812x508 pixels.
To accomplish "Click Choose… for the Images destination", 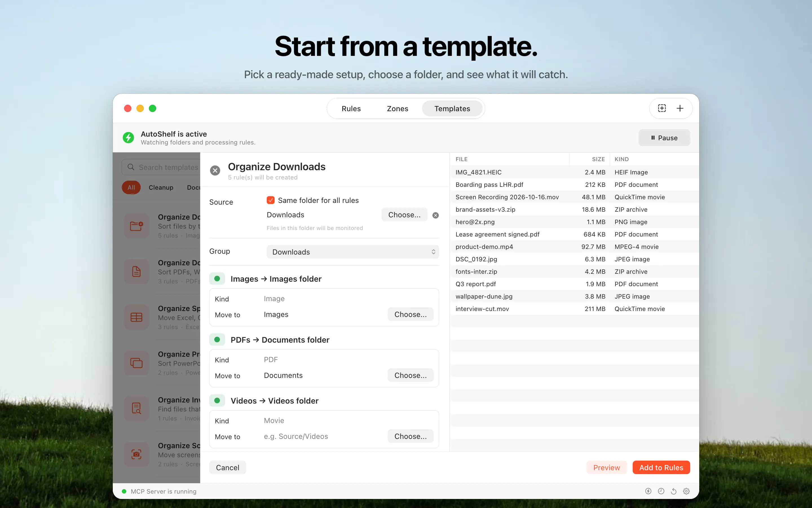I will pyautogui.click(x=410, y=314).
